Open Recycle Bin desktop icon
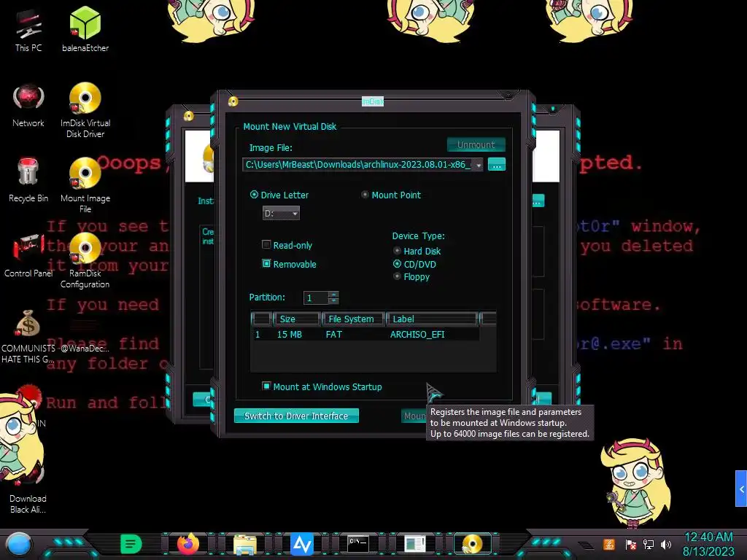747x560 pixels. click(28, 181)
